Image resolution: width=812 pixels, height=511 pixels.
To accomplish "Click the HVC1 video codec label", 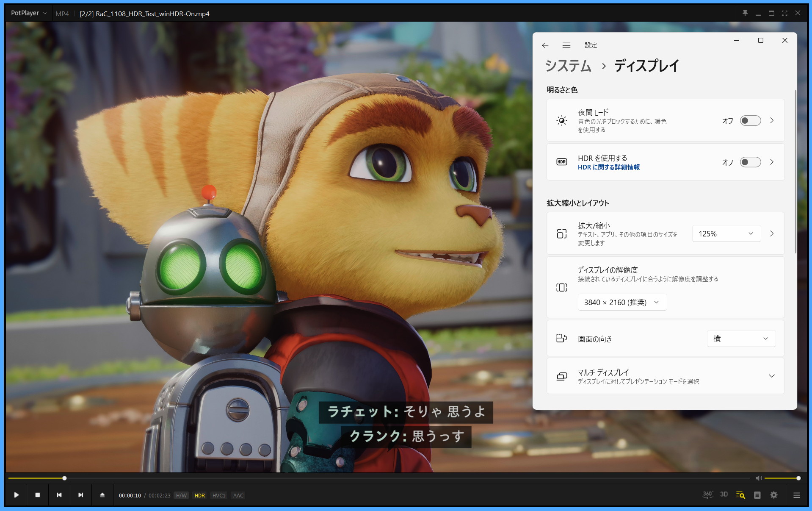I will 219,495.
